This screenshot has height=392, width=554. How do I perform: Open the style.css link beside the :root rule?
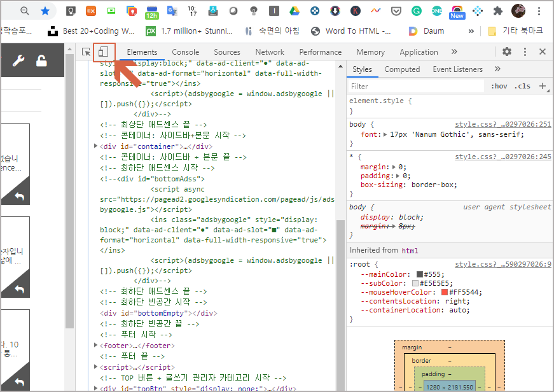(x=502, y=264)
